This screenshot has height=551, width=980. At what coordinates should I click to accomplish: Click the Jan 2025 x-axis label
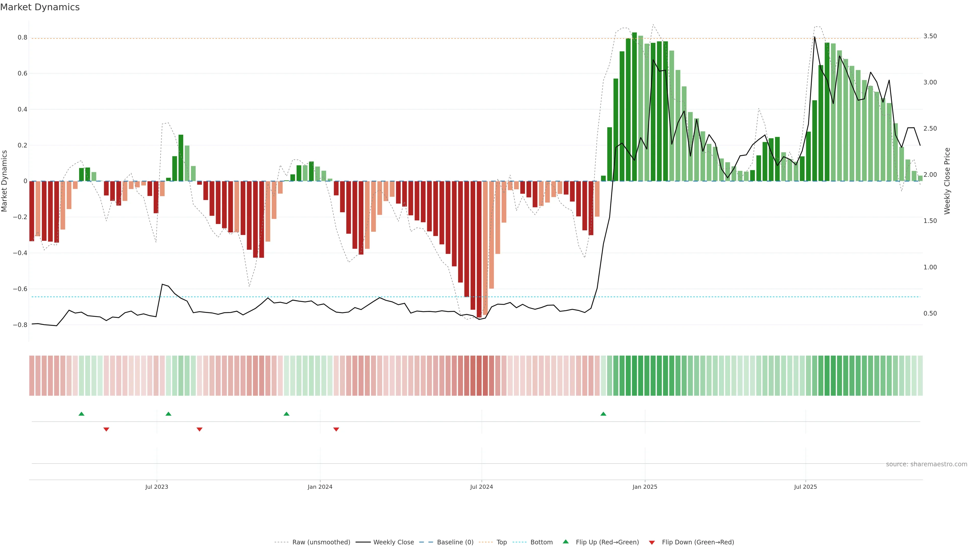(645, 487)
